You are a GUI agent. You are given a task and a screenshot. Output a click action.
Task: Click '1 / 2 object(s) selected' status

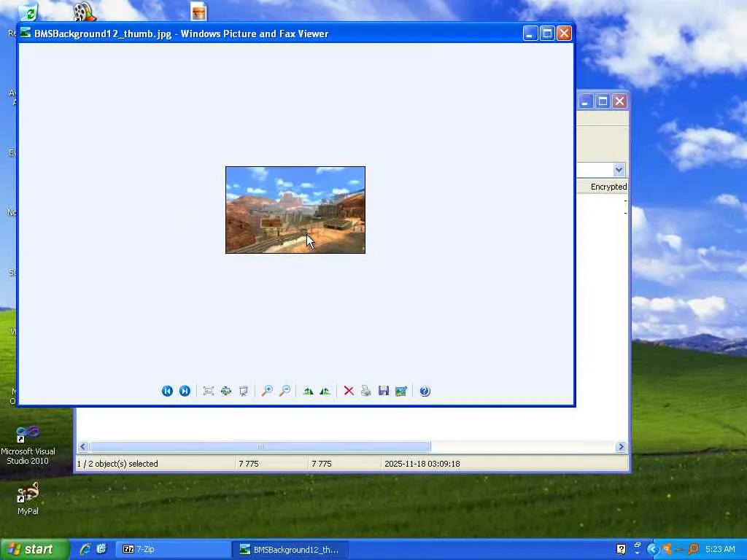117,464
